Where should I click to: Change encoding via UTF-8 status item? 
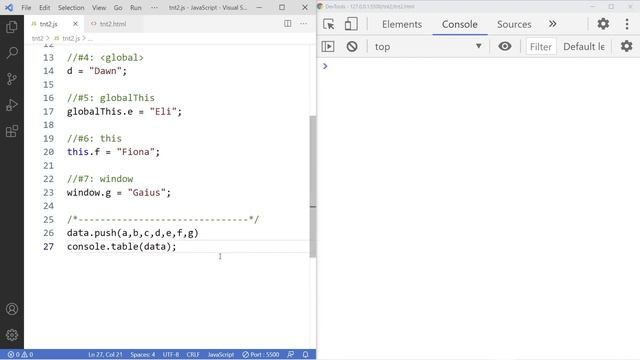171,354
